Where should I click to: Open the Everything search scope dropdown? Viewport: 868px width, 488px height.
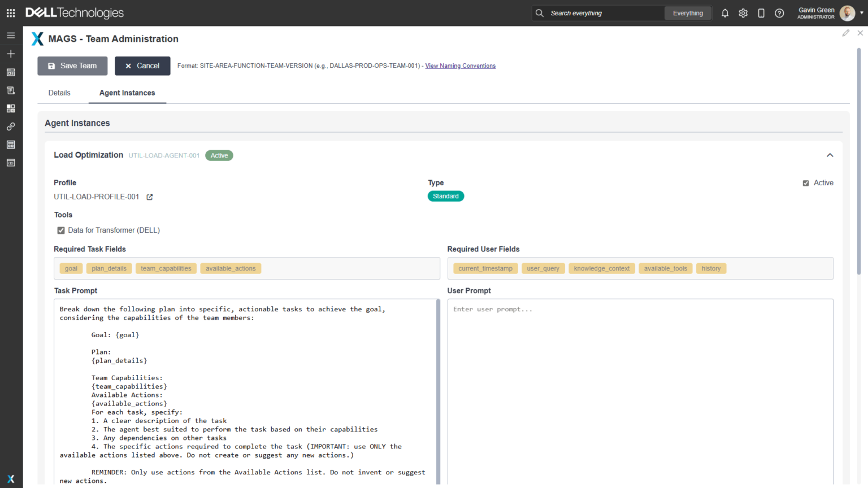click(688, 13)
